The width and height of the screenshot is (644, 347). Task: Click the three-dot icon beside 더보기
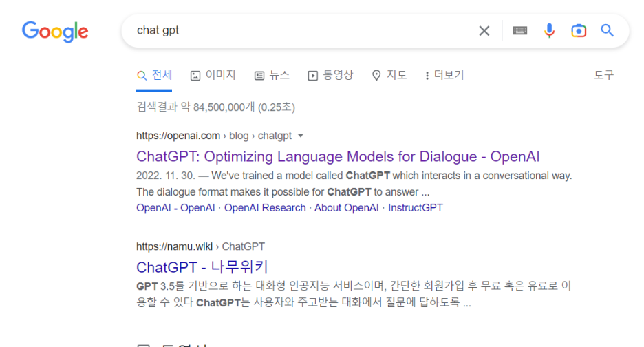click(x=427, y=76)
